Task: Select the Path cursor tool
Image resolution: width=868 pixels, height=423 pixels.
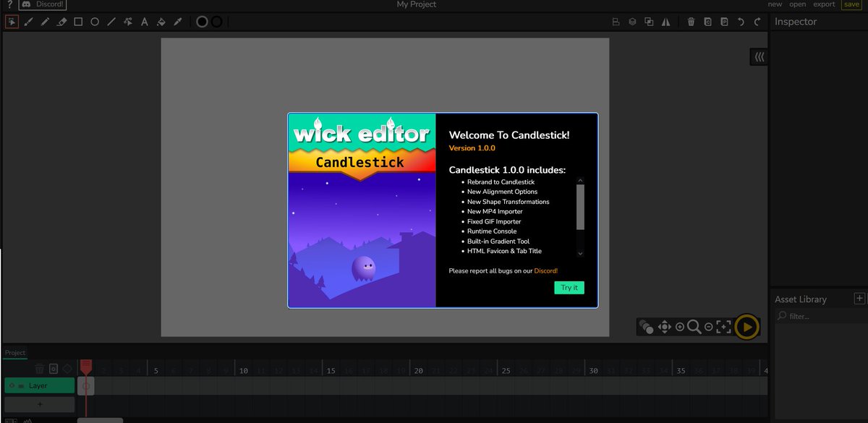Action: click(128, 22)
